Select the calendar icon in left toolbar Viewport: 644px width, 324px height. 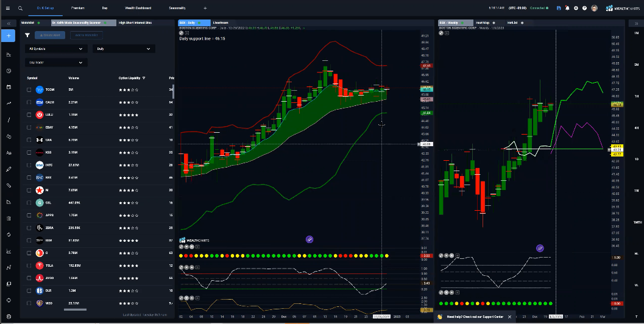click(x=9, y=87)
